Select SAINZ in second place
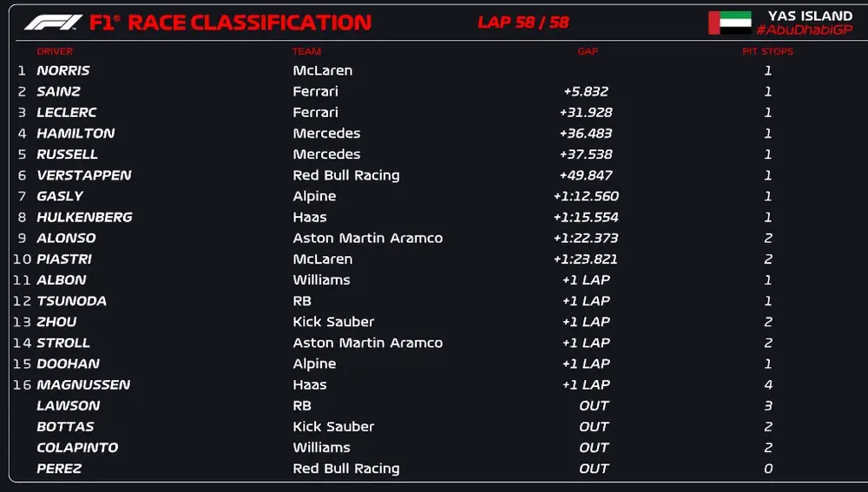Image resolution: width=868 pixels, height=492 pixels. (58, 91)
